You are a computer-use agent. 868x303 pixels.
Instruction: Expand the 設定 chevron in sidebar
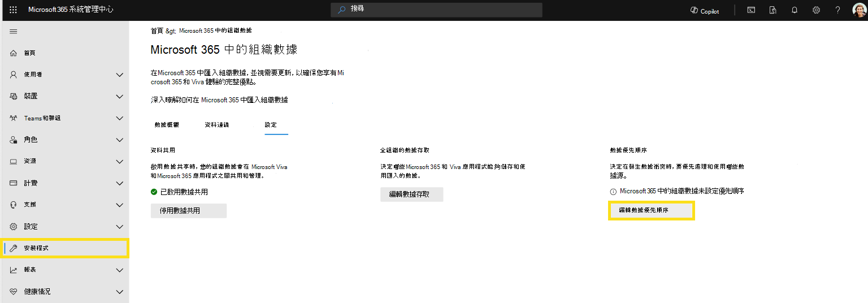pyautogui.click(x=119, y=227)
